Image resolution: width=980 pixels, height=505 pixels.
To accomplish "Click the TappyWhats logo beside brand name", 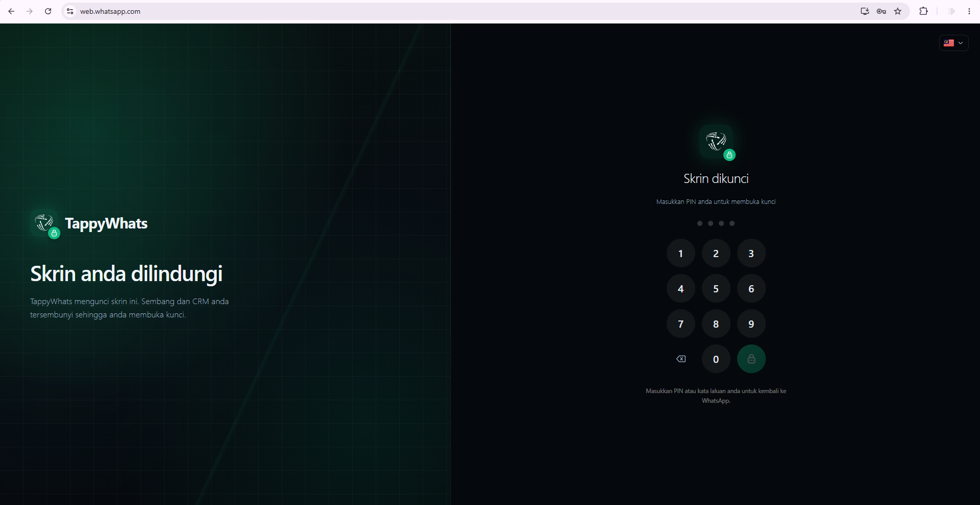I will point(45,224).
